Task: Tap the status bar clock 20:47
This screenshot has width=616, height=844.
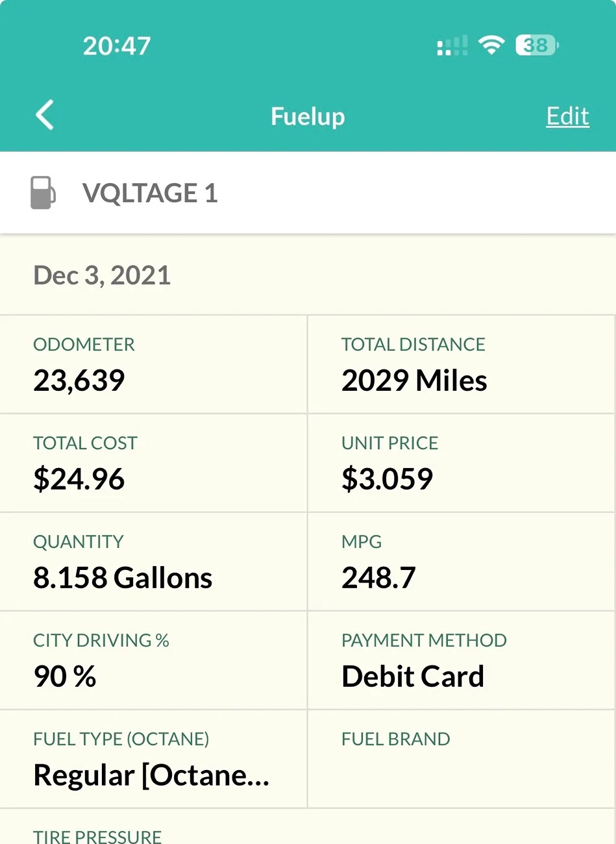Action: pyautogui.click(x=117, y=45)
